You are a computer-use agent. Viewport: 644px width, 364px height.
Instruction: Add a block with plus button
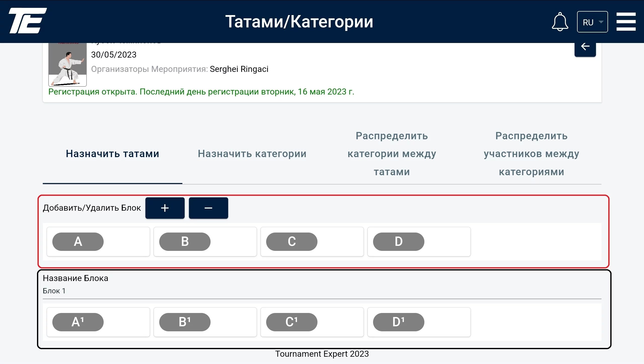tap(165, 208)
